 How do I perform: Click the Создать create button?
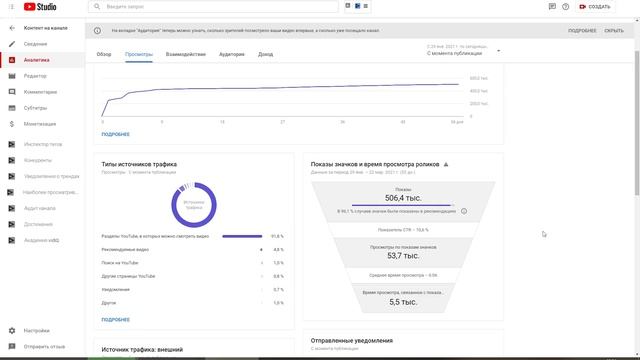coord(595,7)
